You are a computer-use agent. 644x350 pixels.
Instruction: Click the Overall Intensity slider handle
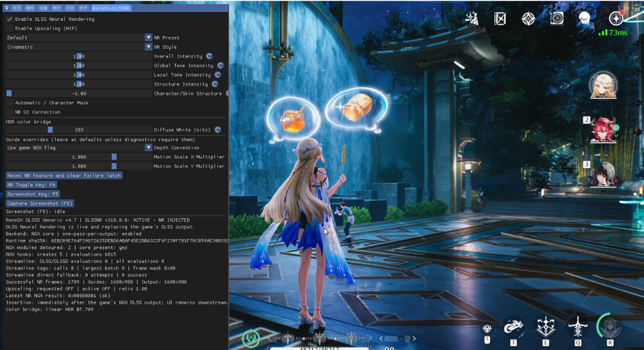click(79, 57)
